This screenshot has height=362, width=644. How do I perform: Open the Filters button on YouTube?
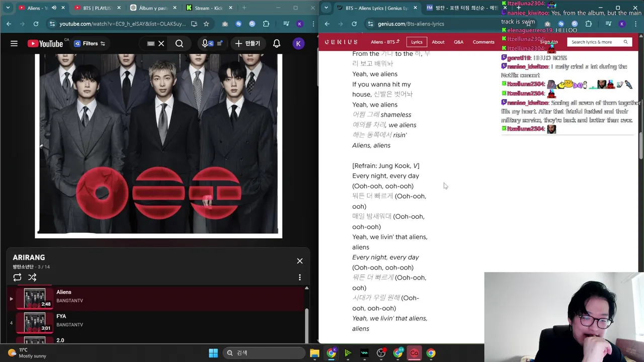(x=90, y=44)
